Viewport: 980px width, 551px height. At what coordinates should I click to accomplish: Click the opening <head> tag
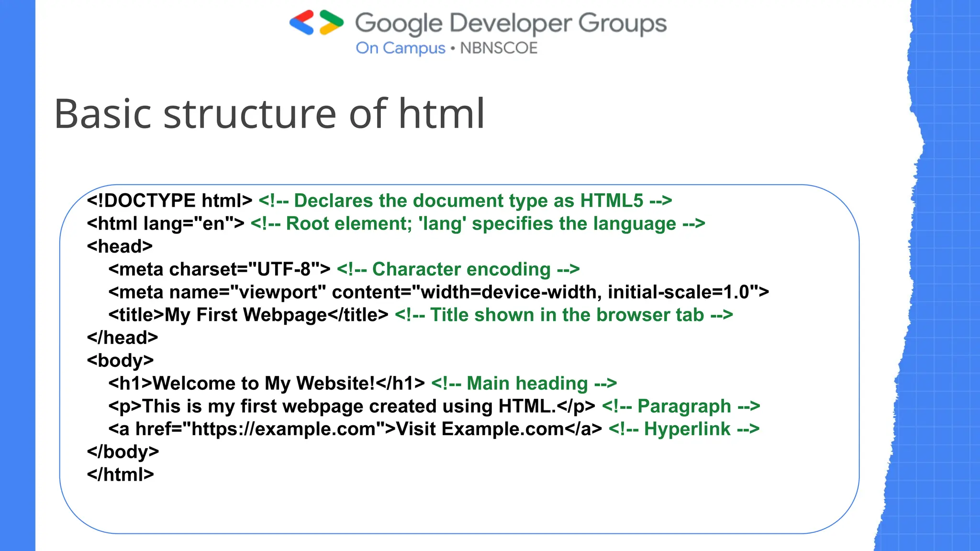tap(120, 246)
